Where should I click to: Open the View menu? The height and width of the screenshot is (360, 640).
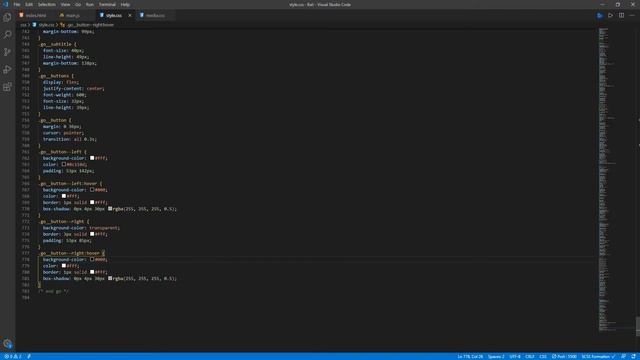65,4
